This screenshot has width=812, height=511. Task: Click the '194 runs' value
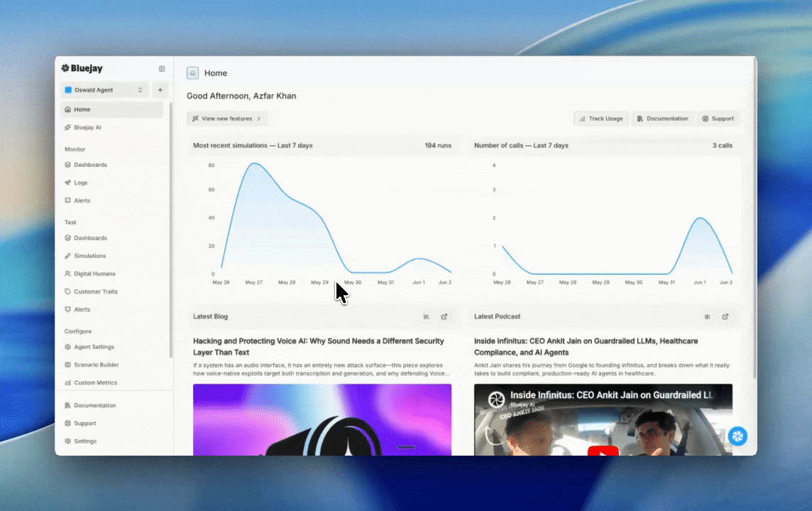coord(438,145)
